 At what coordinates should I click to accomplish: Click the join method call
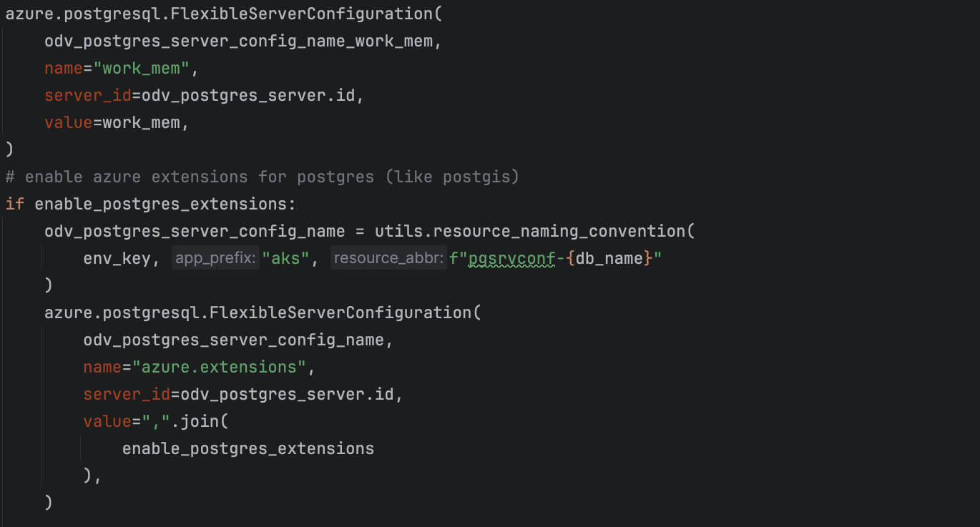click(x=199, y=422)
